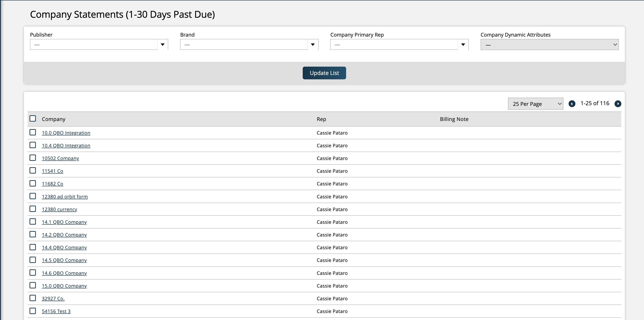Open the Publisher dropdown arrow

(x=162, y=44)
